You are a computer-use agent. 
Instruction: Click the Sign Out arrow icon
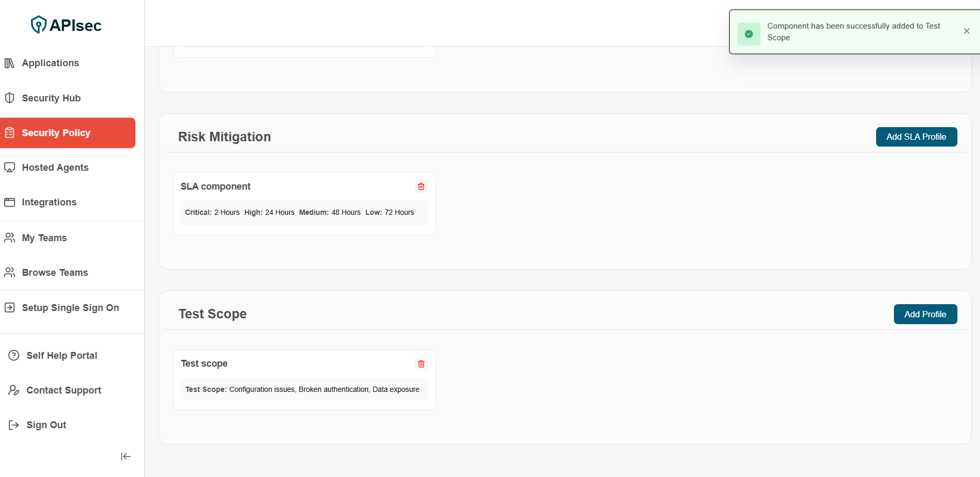coord(14,425)
